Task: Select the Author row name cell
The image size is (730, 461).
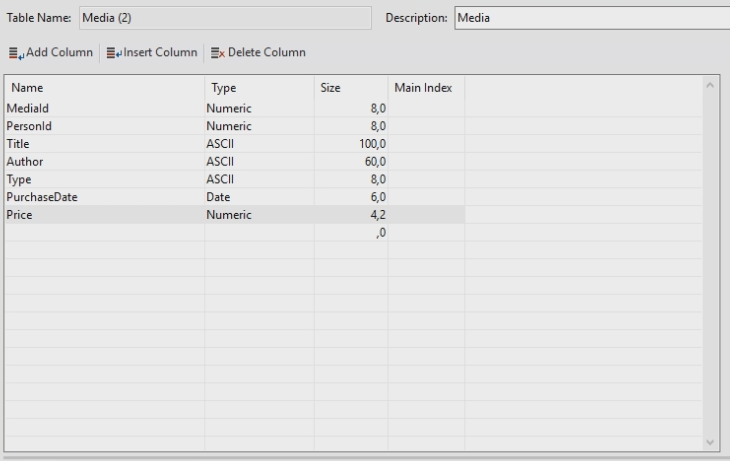Action: (104, 161)
